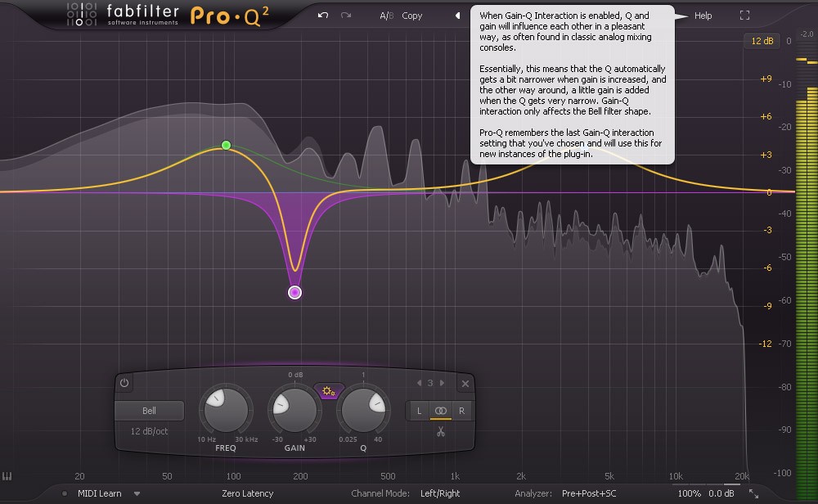Toggle the A/B state comparison
Screen dimensions: 818x504
tap(387, 16)
